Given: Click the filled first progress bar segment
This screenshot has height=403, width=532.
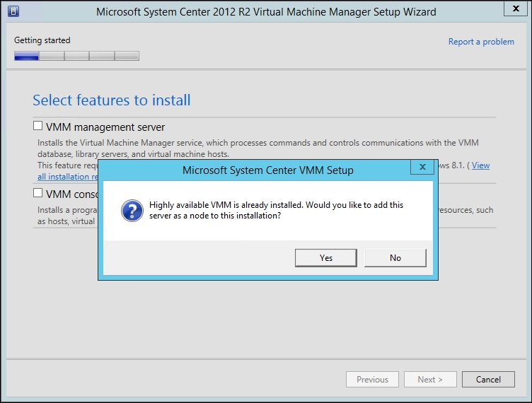Looking at the screenshot, I should click(26, 56).
